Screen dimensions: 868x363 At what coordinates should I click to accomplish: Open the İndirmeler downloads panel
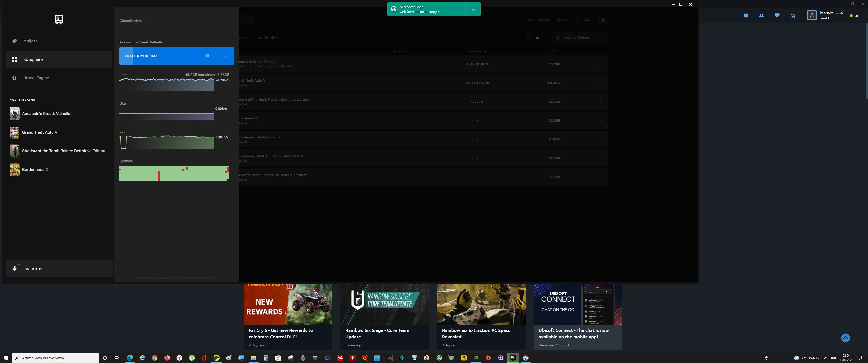click(59, 268)
